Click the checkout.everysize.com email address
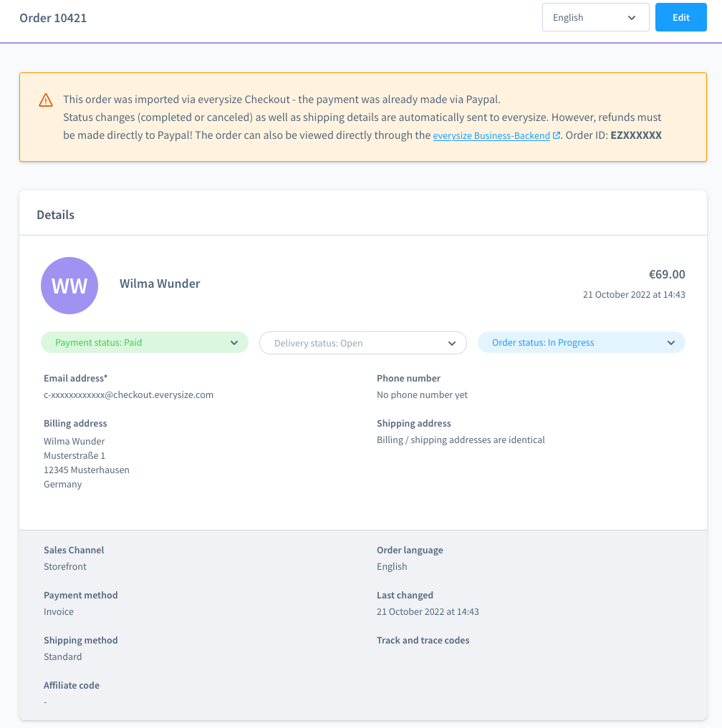Viewport: 722px width, 728px height. pyautogui.click(x=129, y=394)
